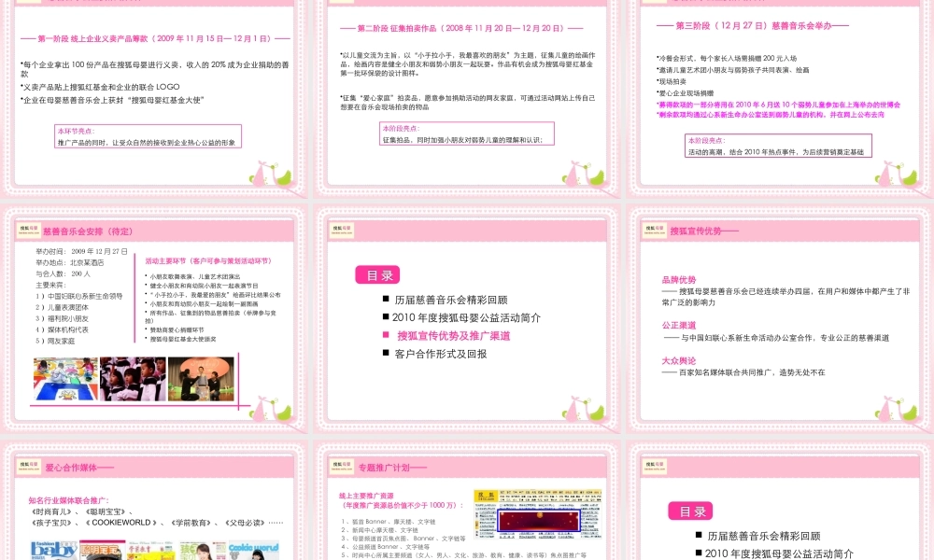Select the 爱心合作媒体 slide

tap(154, 502)
